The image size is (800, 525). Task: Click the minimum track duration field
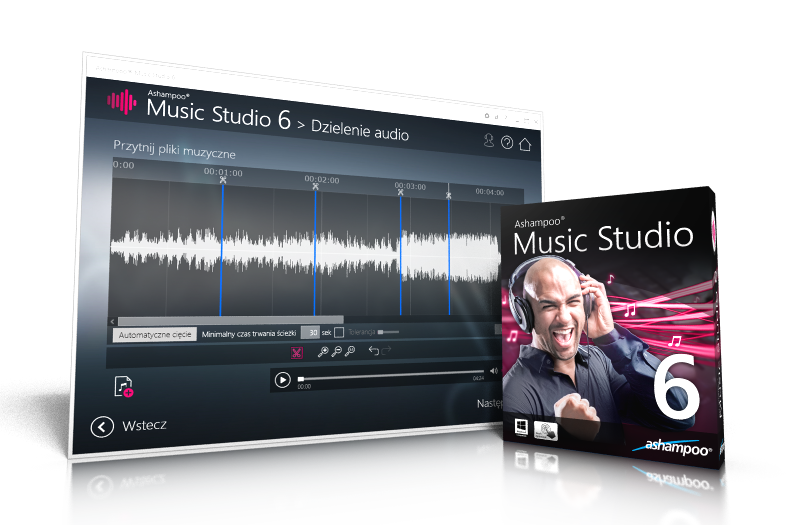pos(312,332)
